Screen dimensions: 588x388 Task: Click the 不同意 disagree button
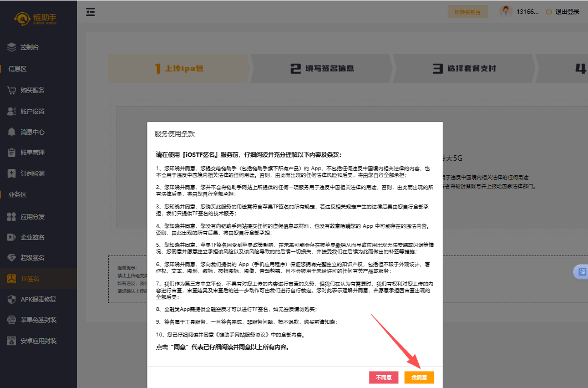pyautogui.click(x=384, y=377)
